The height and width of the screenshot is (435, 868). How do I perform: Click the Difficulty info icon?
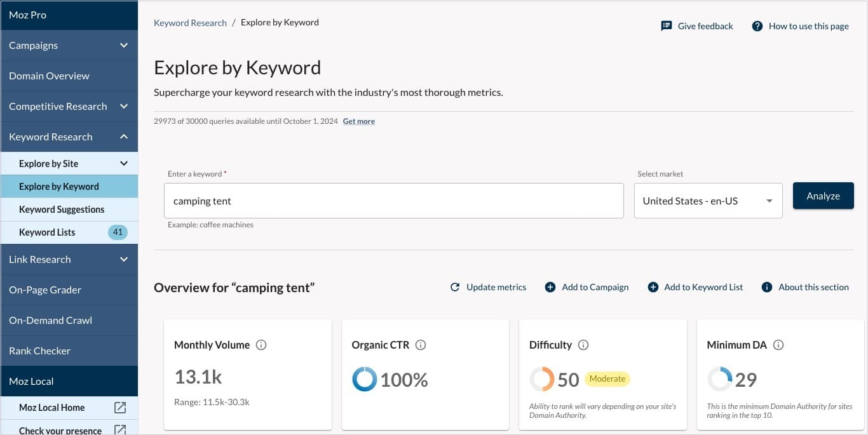[583, 345]
